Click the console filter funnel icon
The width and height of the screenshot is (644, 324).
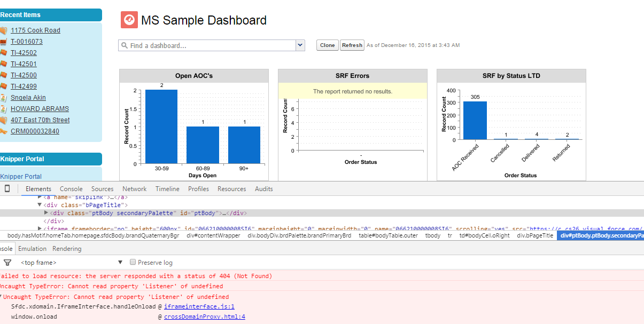7,263
